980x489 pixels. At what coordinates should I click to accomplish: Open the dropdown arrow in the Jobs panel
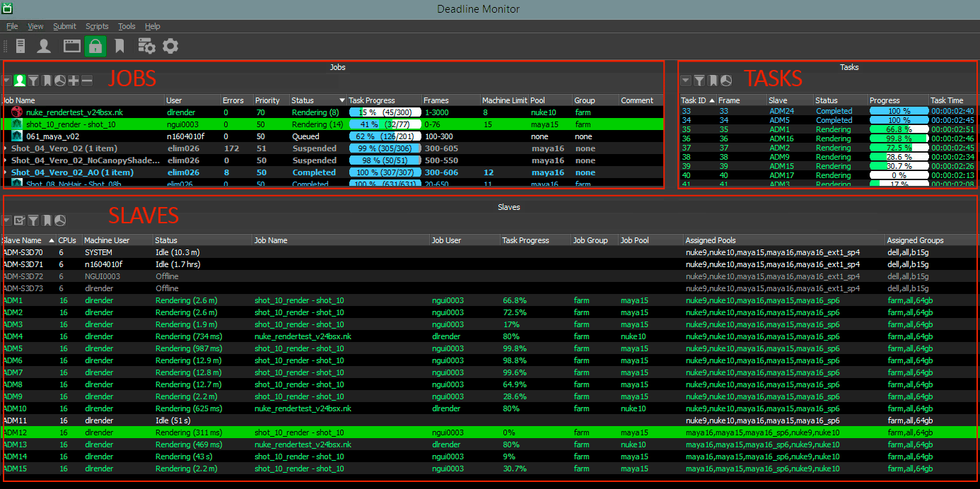point(6,80)
